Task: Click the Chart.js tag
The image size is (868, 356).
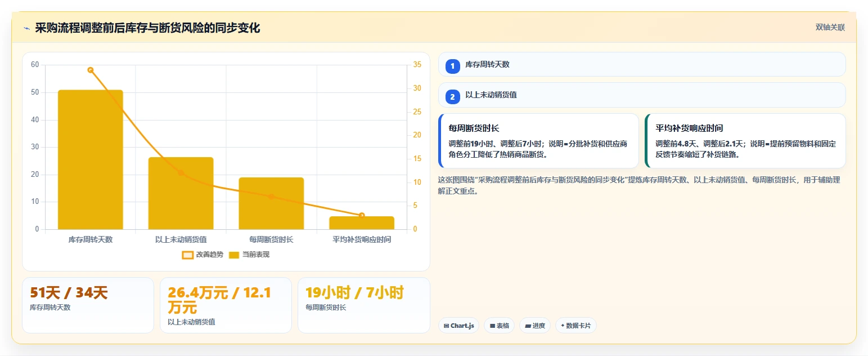Action: click(458, 326)
